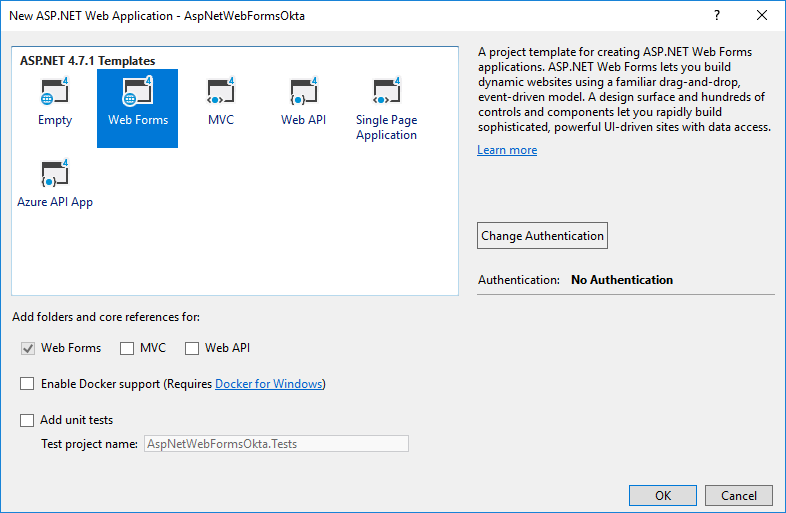The height and width of the screenshot is (513, 786).
Task: Follow the Docker for Windows link
Action: point(269,384)
